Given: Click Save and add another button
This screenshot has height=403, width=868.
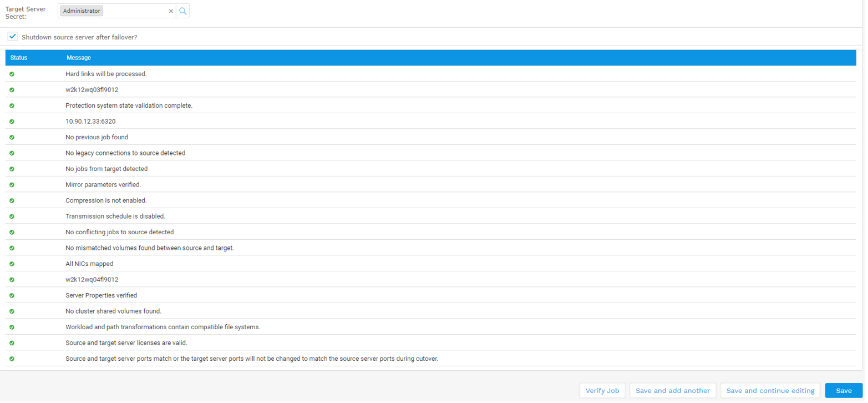Looking at the screenshot, I should coord(673,391).
